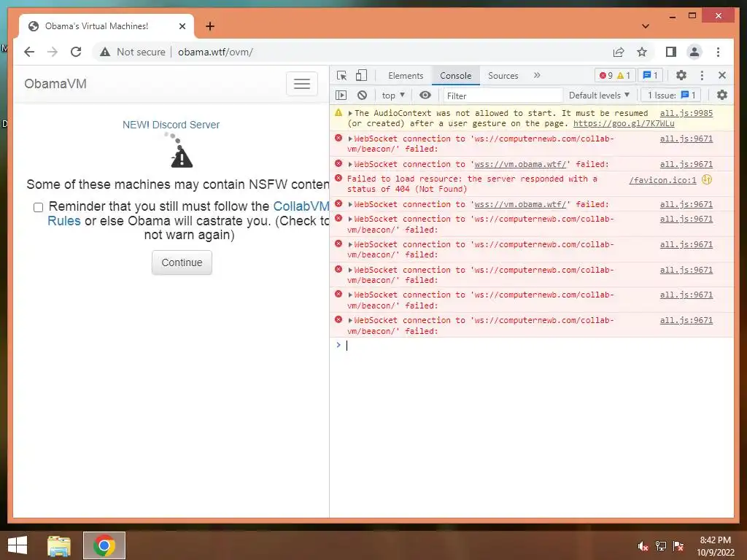
Task: Click the browser forward arrow
Action: tap(53, 52)
